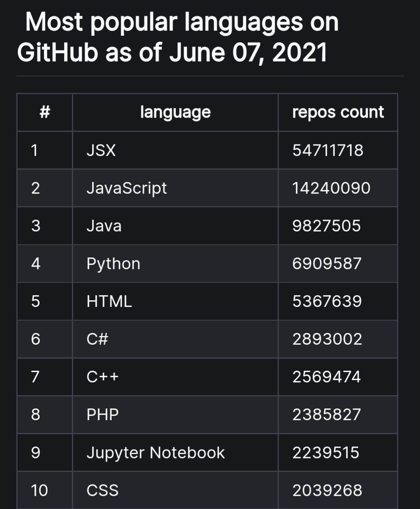Click the CSS language cell
Screen dimensions: 420x509
click(x=175, y=490)
